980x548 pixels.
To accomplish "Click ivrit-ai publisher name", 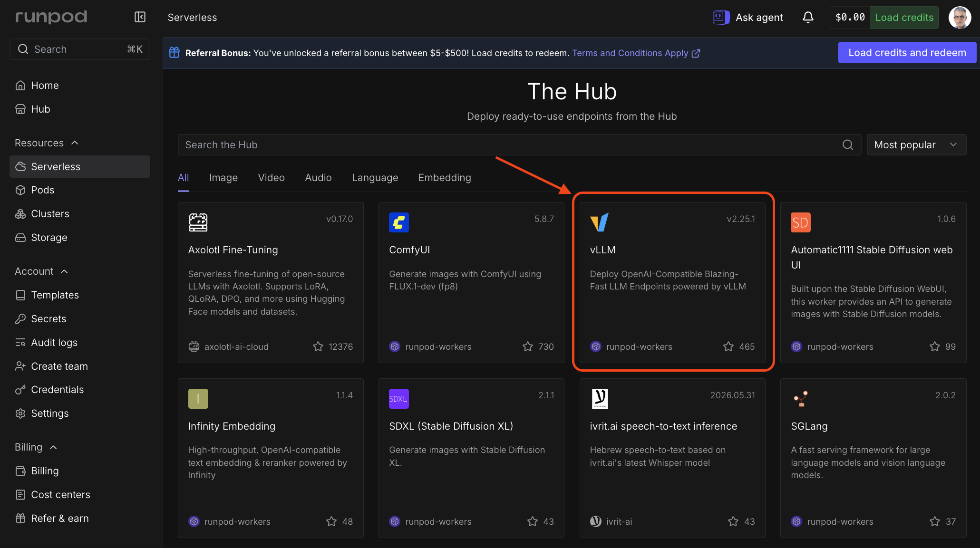I will (619, 522).
